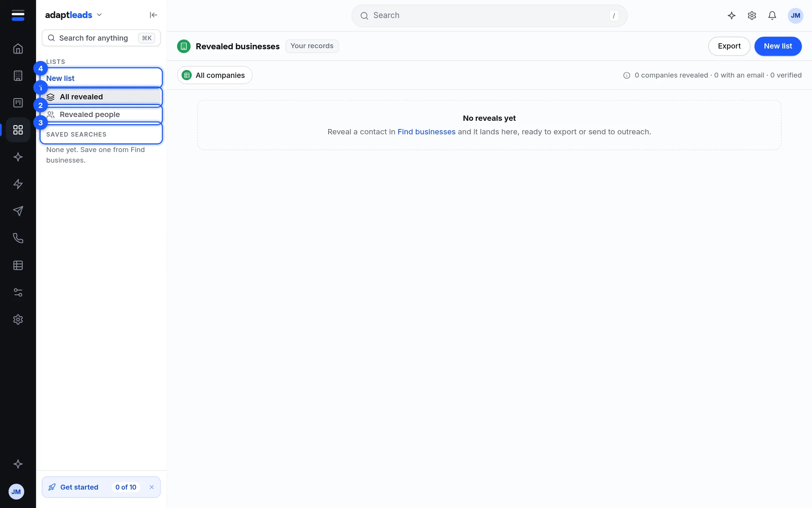Open the kanban board icon in left rail
This screenshot has height=508, width=812.
pos(18,103)
